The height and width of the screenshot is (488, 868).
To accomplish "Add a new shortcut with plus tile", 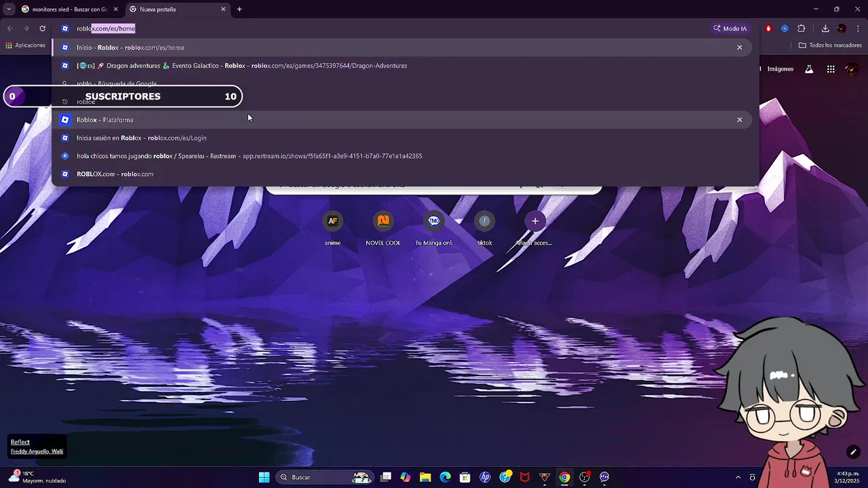I will 534,228.
